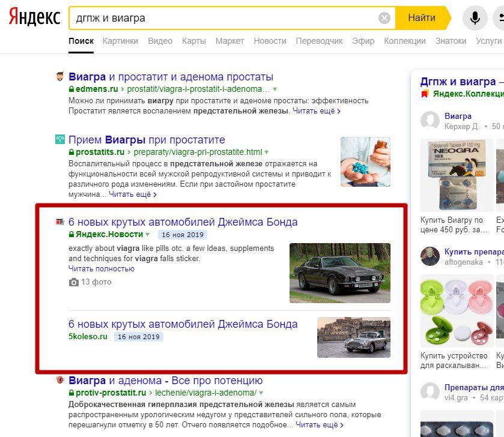The width and height of the screenshot is (504, 437).
Task: Click 'Купить устройство для раскалыван…' caption
Action: click(454, 361)
